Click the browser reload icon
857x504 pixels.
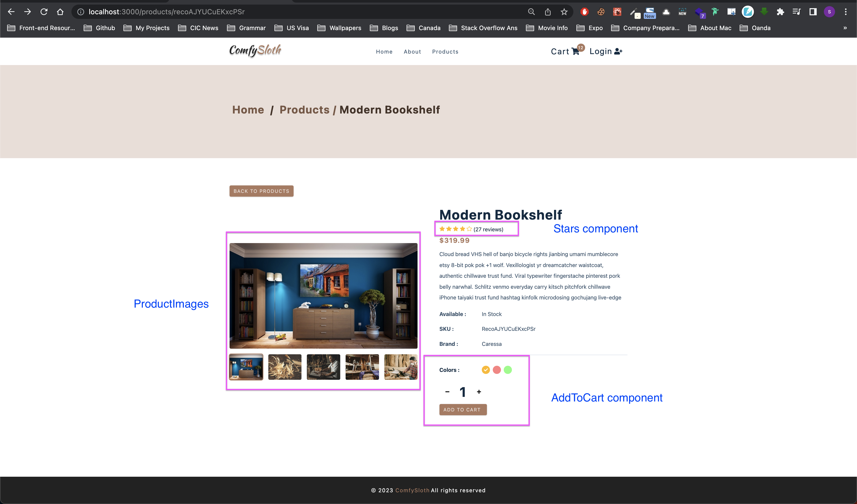coord(44,12)
